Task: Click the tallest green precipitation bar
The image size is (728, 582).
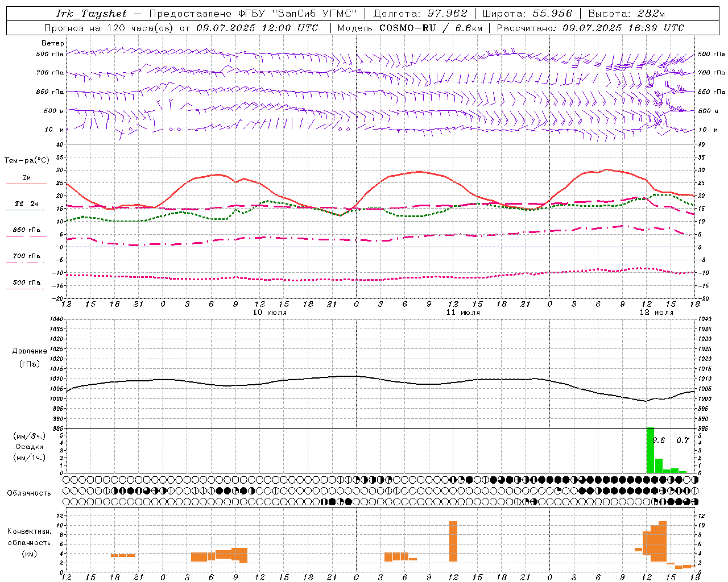Action: pyautogui.click(x=650, y=450)
